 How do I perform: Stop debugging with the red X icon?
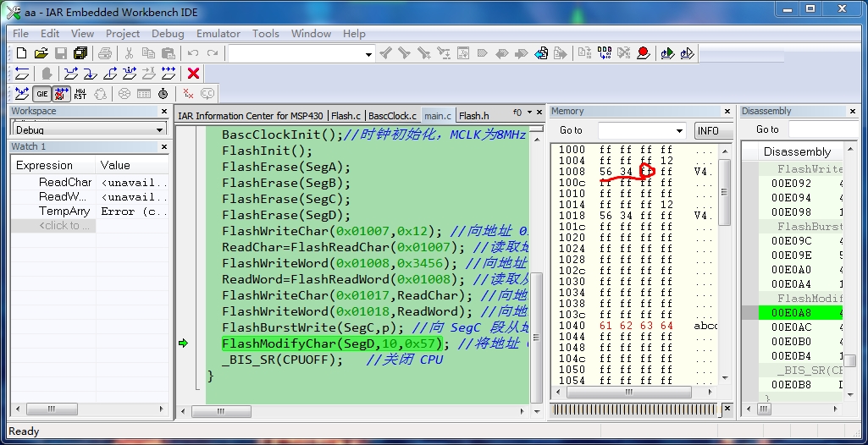coord(193,74)
